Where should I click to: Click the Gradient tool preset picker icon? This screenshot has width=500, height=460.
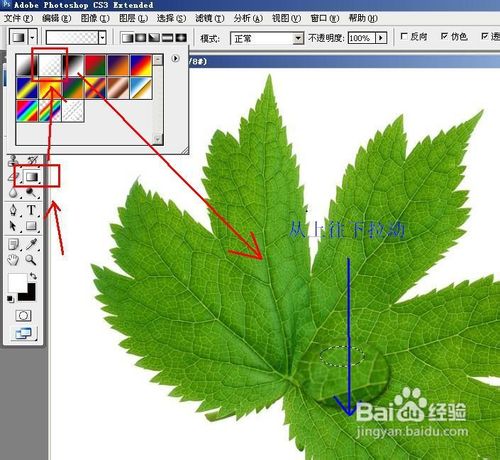(19, 37)
